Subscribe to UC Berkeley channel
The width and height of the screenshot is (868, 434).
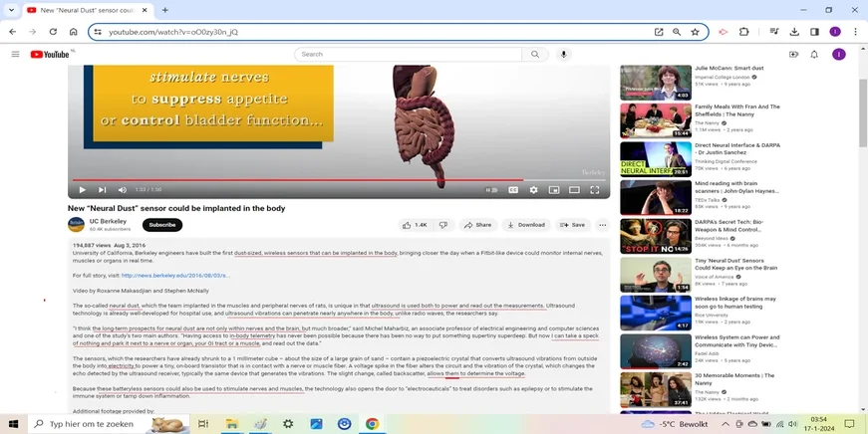[162, 225]
